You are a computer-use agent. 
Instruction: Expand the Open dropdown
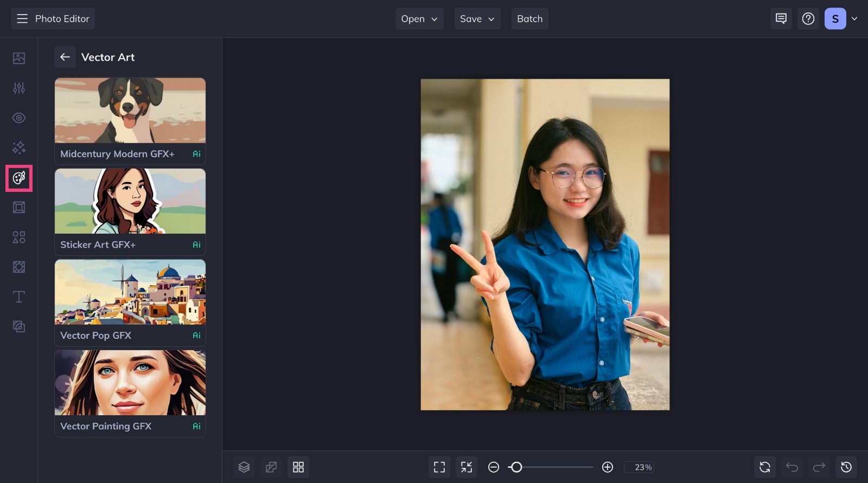pyautogui.click(x=419, y=18)
